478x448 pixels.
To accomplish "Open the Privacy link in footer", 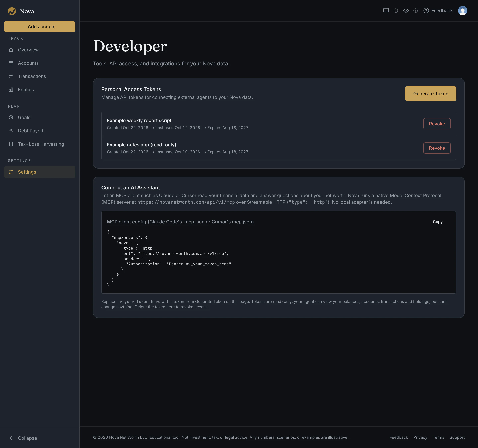I will tap(420, 437).
